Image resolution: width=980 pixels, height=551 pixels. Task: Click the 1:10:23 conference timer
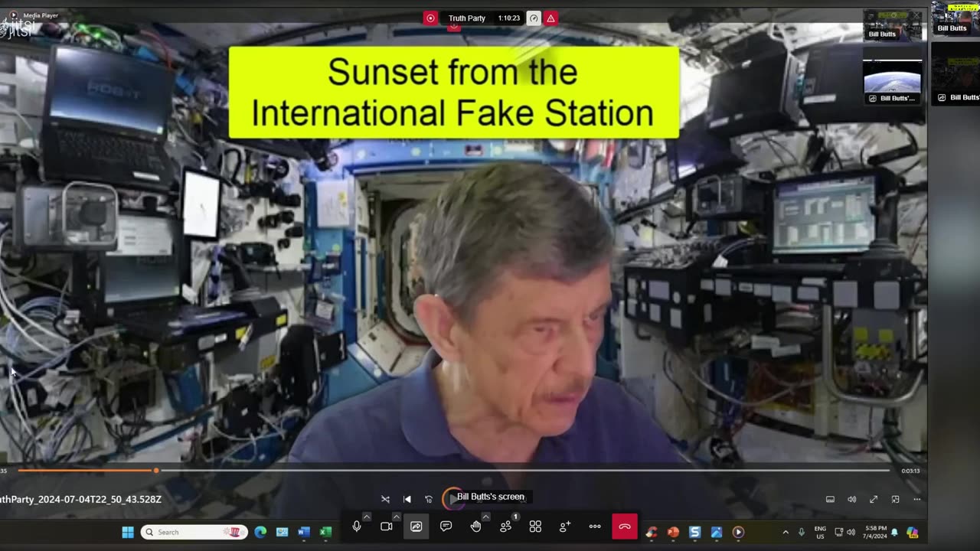point(509,18)
